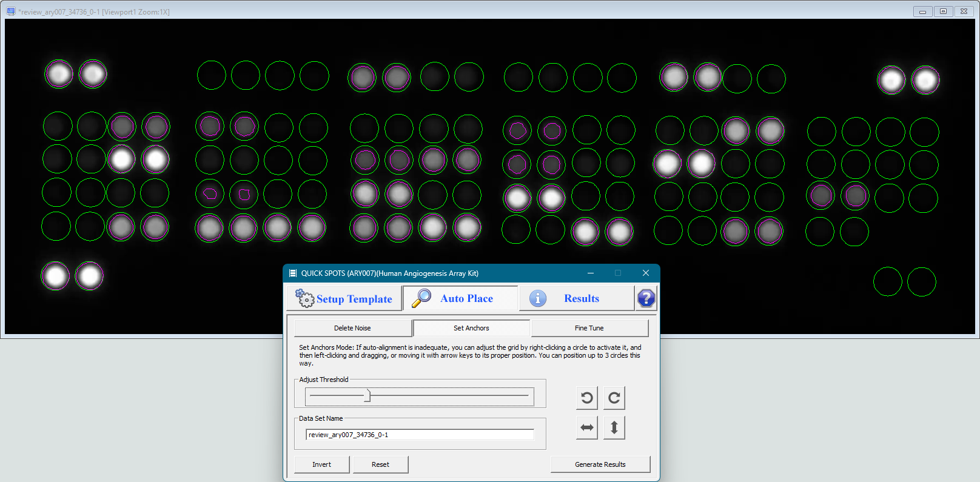This screenshot has width=980, height=482.
Task: Switch to the Auto Place tab
Action: (x=460, y=298)
